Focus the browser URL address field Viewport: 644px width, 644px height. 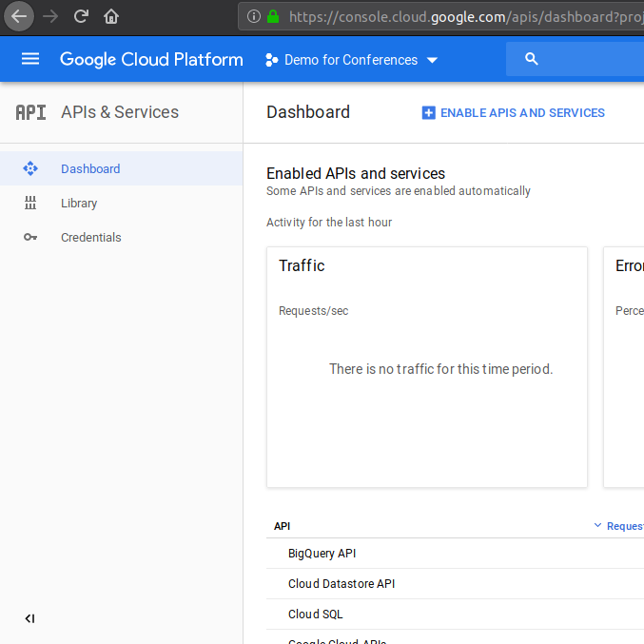441,16
